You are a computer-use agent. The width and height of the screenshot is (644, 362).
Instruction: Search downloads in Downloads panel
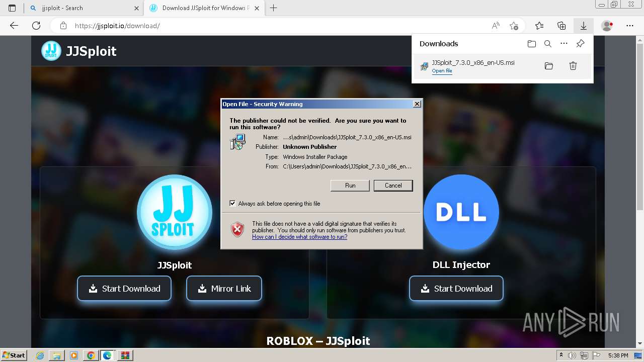[548, 44]
